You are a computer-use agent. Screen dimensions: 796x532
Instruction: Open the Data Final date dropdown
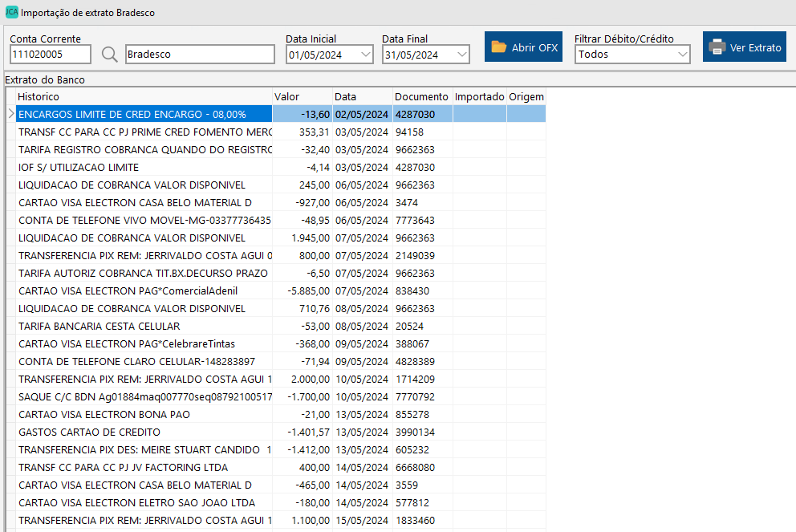[x=462, y=55]
